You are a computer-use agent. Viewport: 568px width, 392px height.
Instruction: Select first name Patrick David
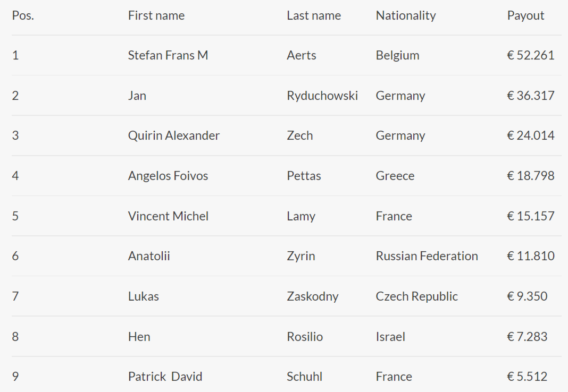165,377
